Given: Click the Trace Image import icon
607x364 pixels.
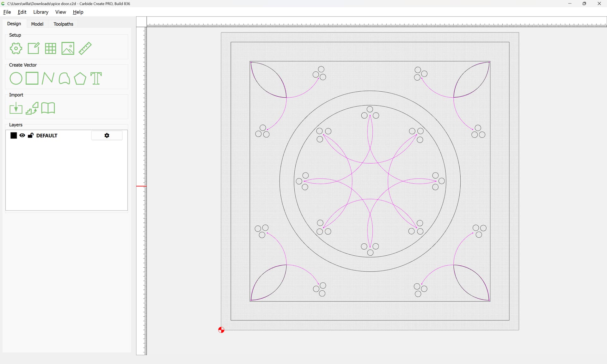Looking at the screenshot, I should (x=32, y=108).
